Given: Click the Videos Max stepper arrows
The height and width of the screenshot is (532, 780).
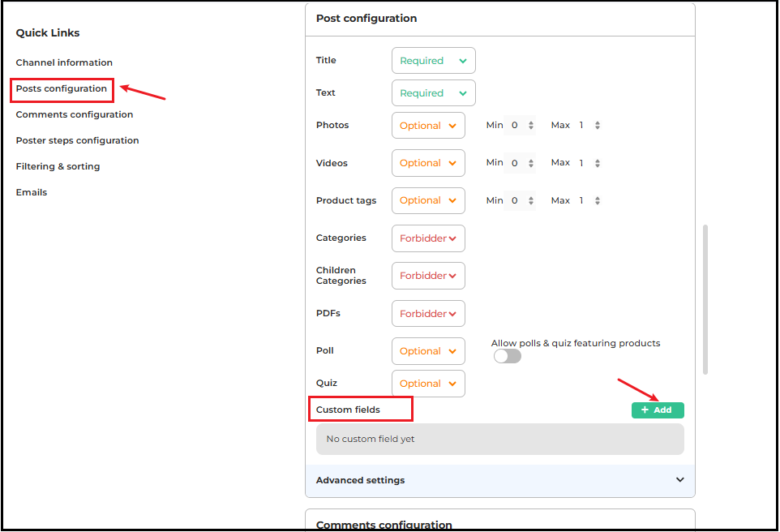Looking at the screenshot, I should 598,163.
